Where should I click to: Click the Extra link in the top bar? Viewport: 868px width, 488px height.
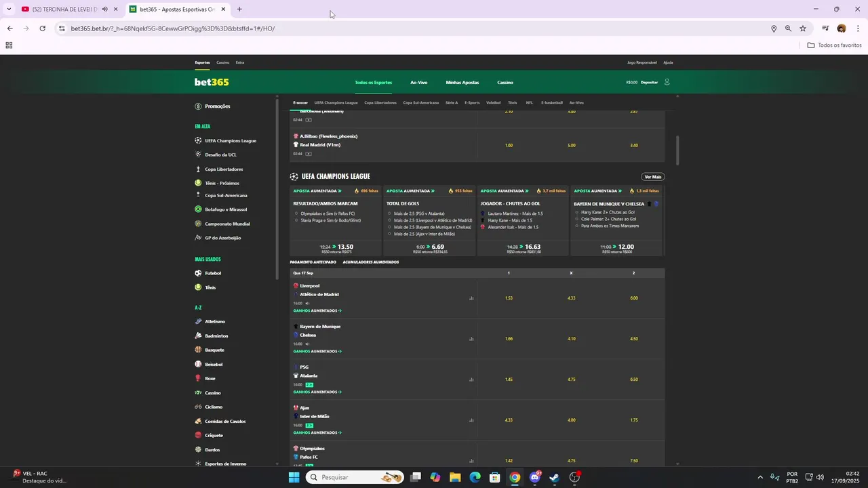pyautogui.click(x=240, y=62)
